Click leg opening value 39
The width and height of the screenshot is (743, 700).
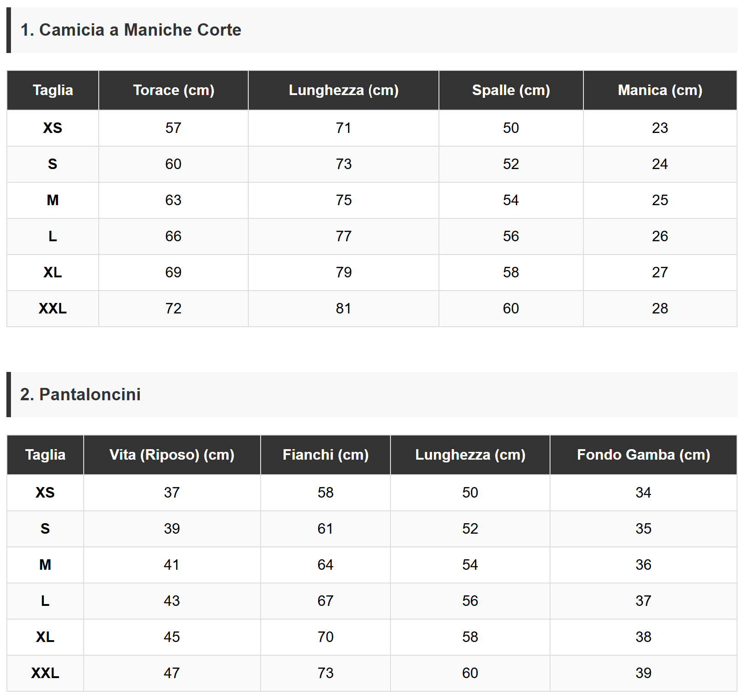pyautogui.click(x=643, y=673)
